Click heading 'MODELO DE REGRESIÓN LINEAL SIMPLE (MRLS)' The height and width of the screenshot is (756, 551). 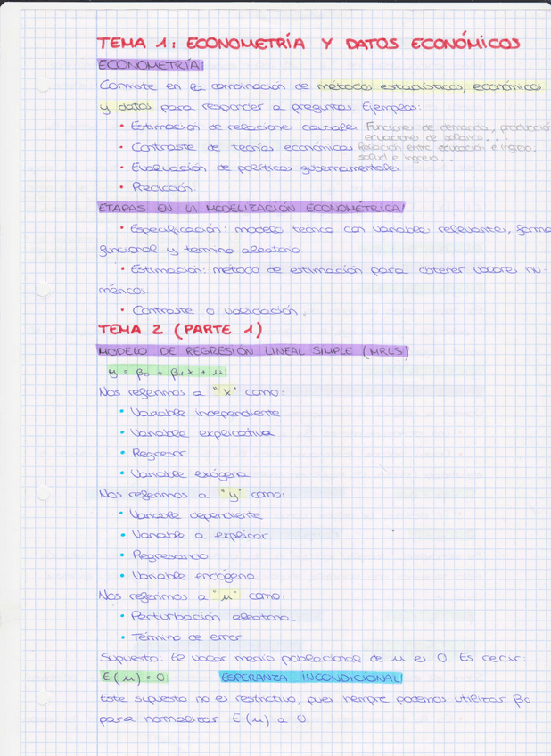click(x=253, y=351)
